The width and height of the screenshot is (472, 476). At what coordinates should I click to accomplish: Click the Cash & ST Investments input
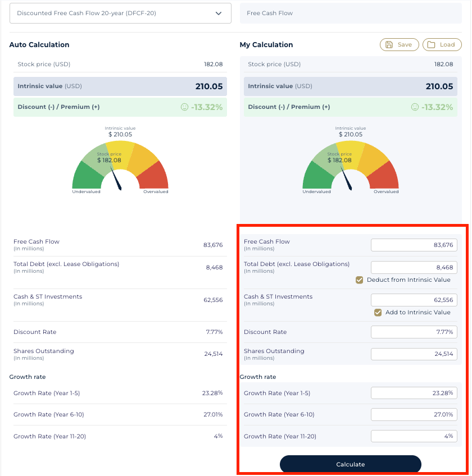pos(414,300)
